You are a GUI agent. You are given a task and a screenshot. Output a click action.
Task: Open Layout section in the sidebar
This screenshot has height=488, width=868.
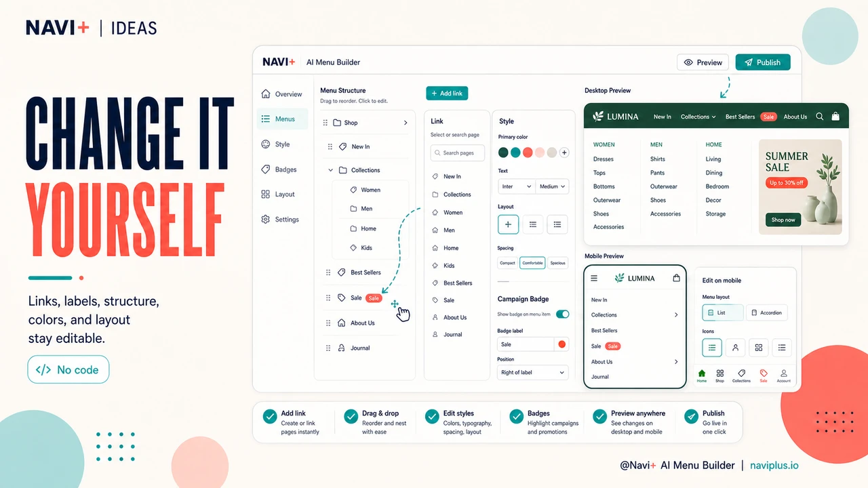pos(282,195)
